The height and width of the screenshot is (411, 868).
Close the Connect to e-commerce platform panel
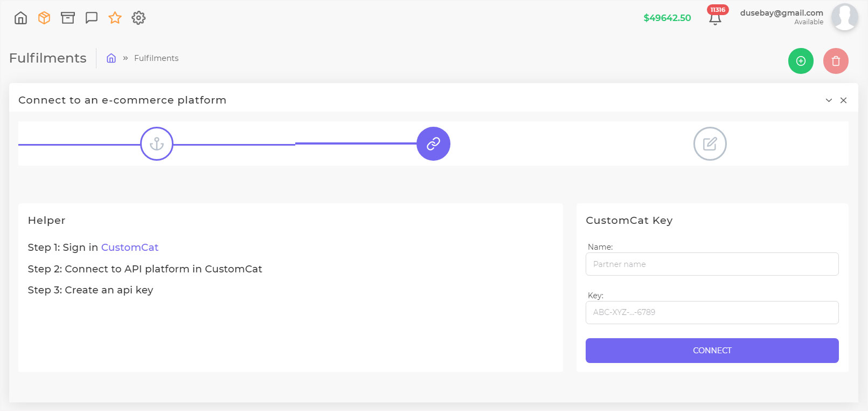point(843,100)
